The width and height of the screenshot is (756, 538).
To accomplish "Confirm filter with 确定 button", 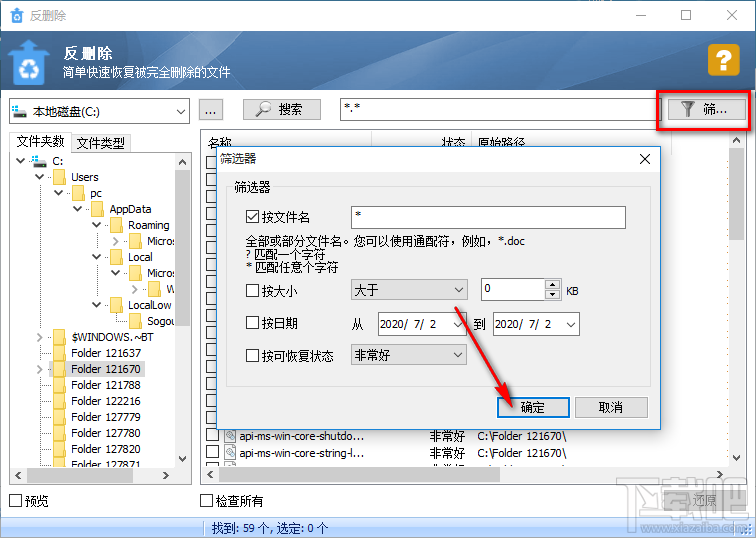I will pyautogui.click(x=533, y=407).
